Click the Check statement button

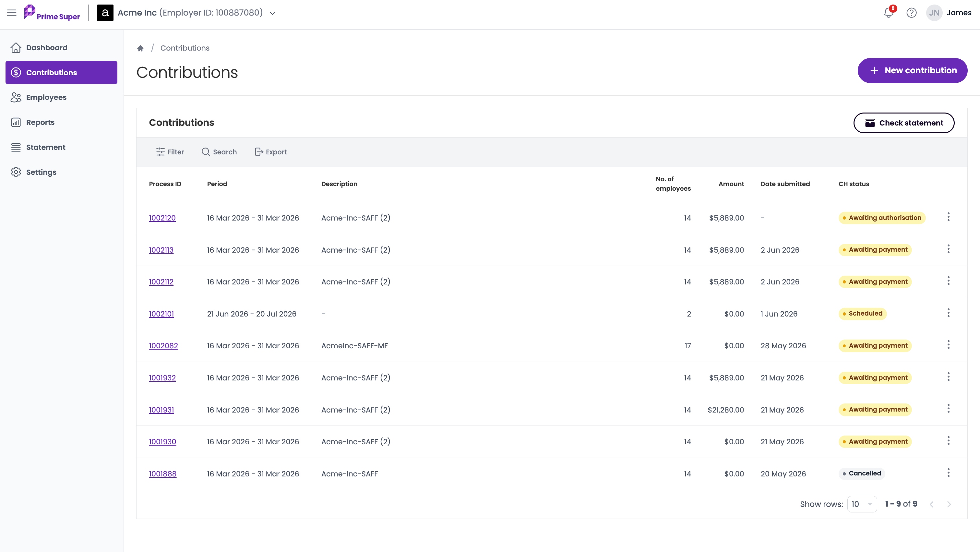903,123
